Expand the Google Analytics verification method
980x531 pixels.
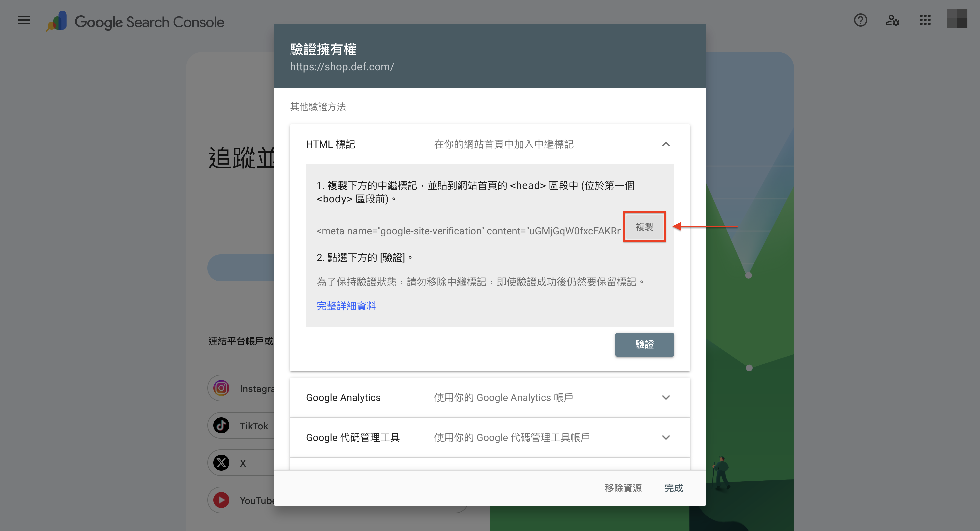(665, 397)
